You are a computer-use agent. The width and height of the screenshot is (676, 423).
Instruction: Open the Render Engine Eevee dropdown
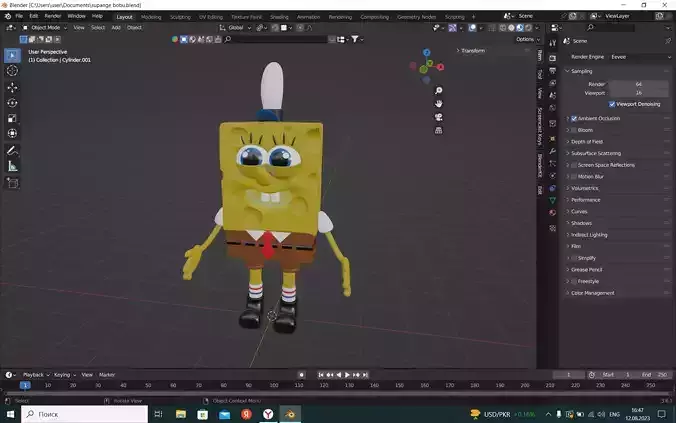click(x=640, y=57)
